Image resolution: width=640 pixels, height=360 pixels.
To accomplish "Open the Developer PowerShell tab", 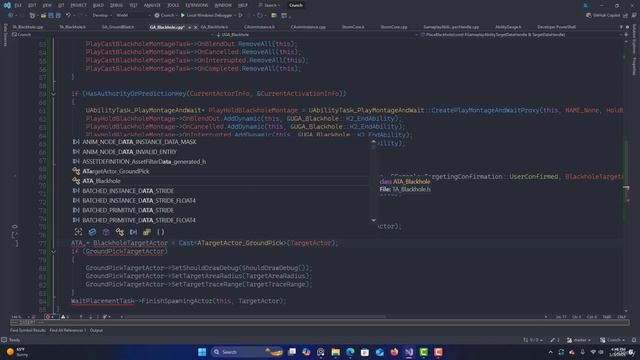I will pyautogui.click(x=556, y=27).
